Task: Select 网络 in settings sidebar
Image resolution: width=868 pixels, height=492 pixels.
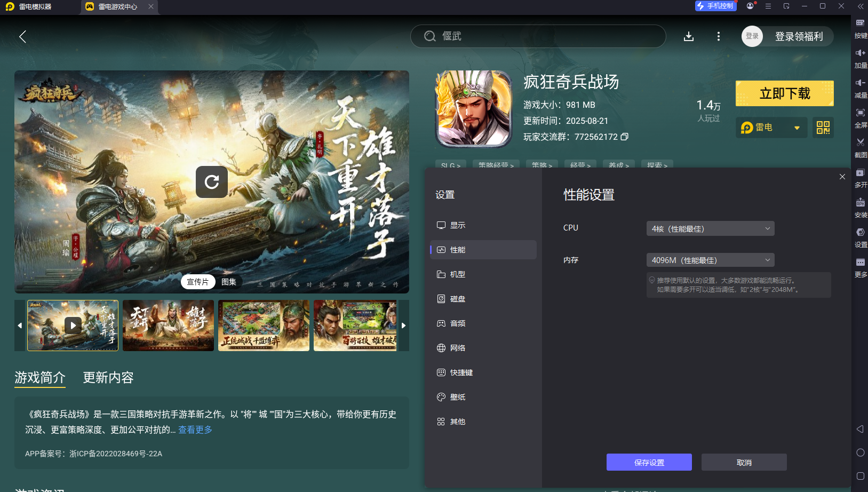Action: (483, 348)
